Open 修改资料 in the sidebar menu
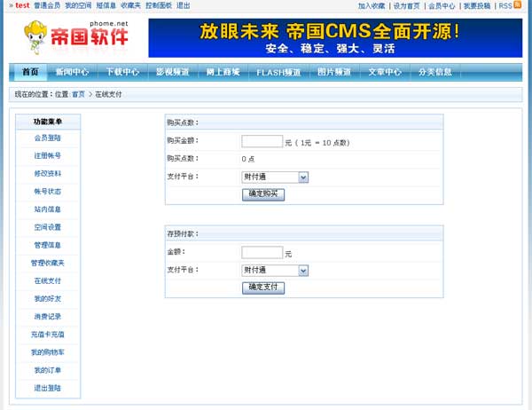 coord(48,173)
